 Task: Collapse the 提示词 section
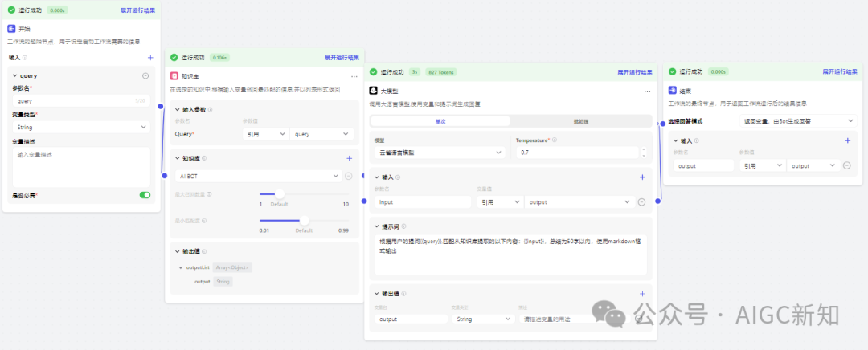[376, 226]
